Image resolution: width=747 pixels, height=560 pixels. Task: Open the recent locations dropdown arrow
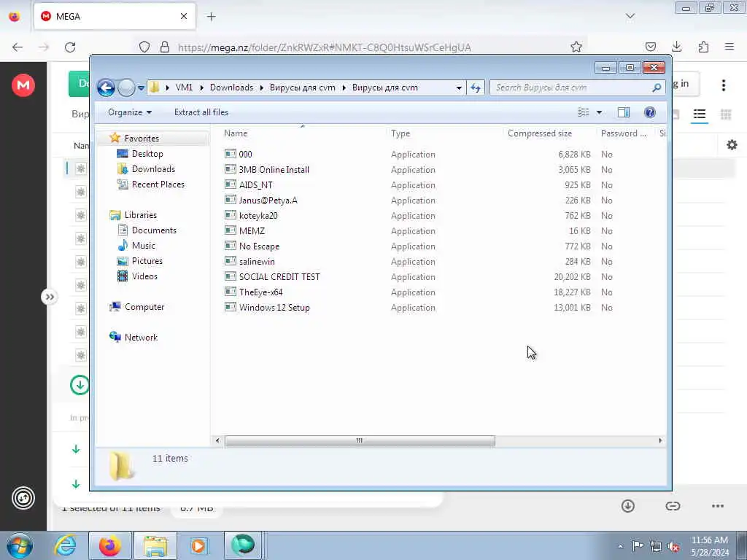click(x=141, y=88)
